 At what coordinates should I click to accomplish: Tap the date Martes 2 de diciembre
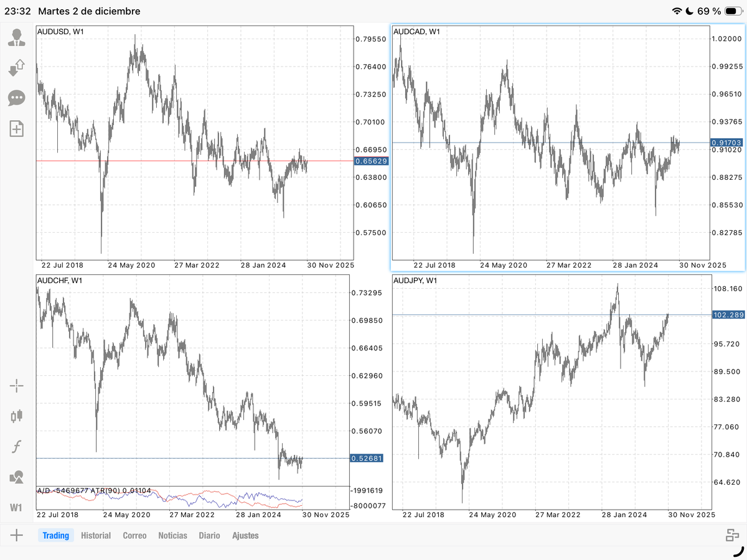point(89,11)
